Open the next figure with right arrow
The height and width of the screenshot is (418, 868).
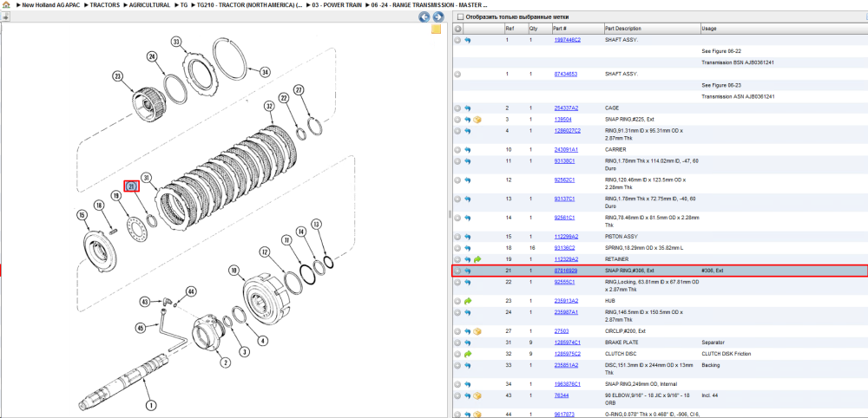pyautogui.click(x=437, y=17)
